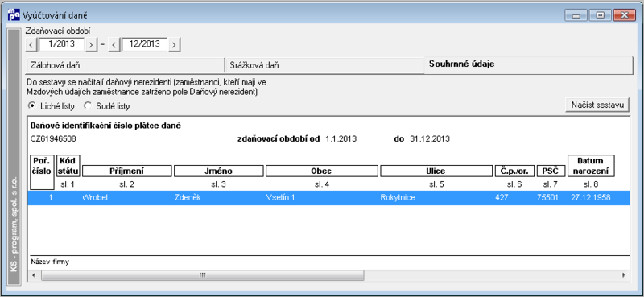
Task: Focus the 1/2013 period field
Action: (x=61, y=44)
